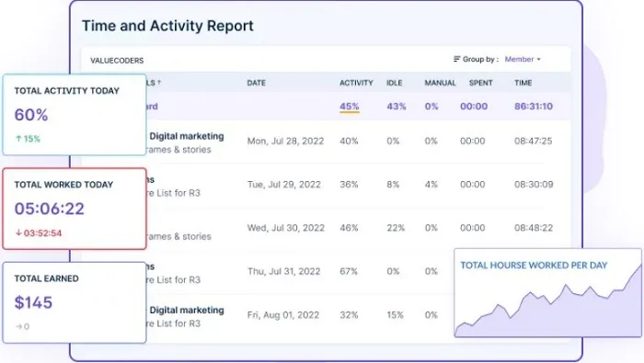
Task: Click the underlined 45% activity summary
Action: pos(350,107)
